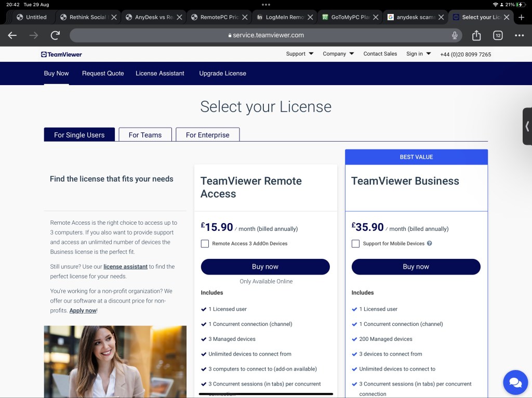
Task: Open the tab overview showing 12 tabs
Action: pos(498,35)
